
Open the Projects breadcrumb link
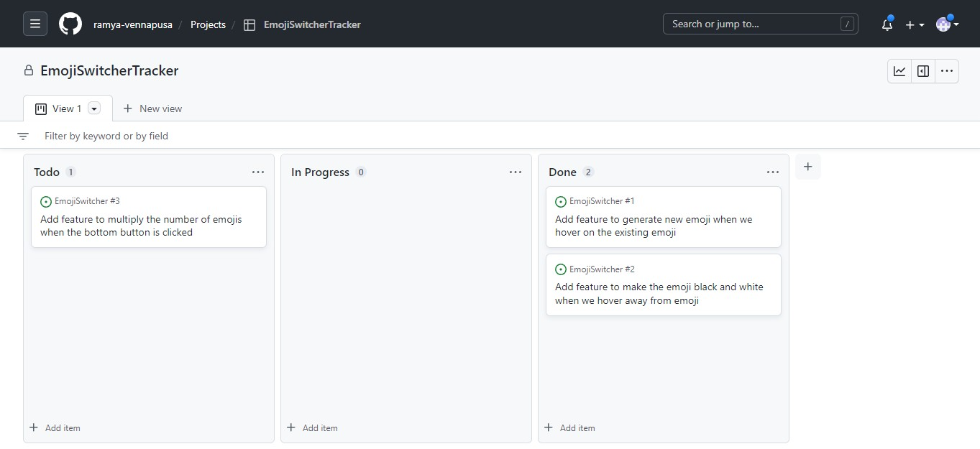[x=208, y=24]
